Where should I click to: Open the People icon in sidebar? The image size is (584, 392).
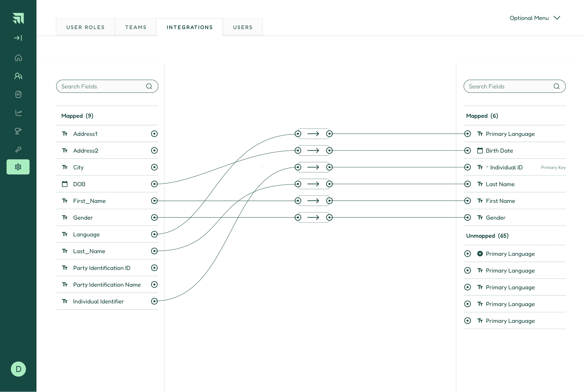18,76
